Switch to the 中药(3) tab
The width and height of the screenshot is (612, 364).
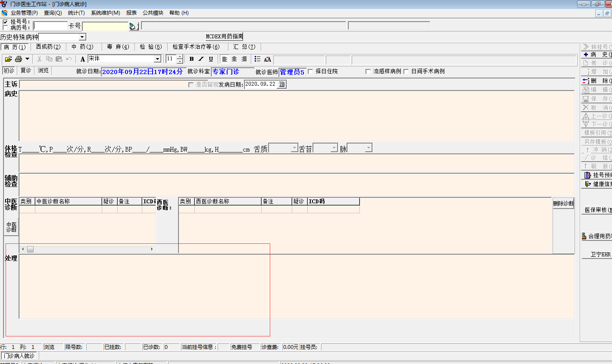[82, 47]
